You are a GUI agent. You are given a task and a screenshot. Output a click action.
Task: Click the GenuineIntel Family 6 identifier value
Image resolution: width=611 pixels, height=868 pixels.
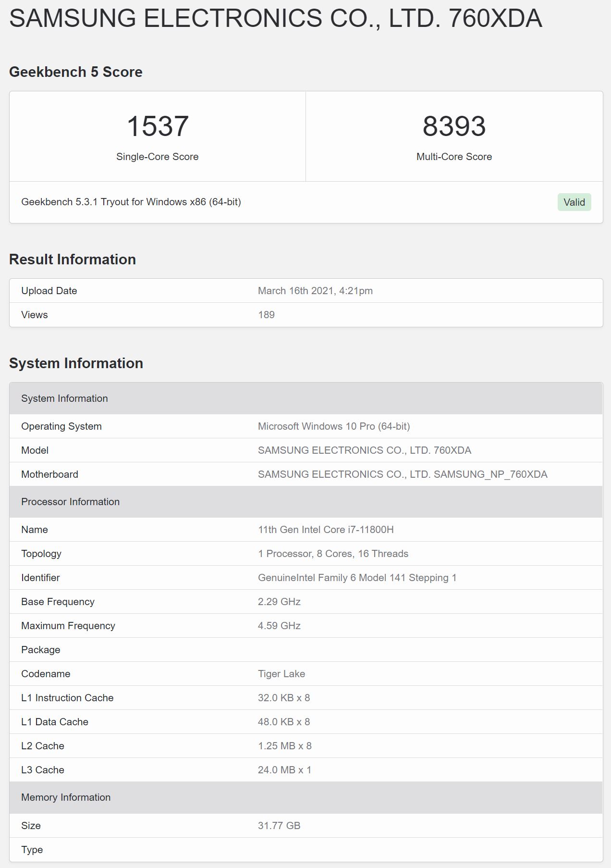click(x=357, y=578)
